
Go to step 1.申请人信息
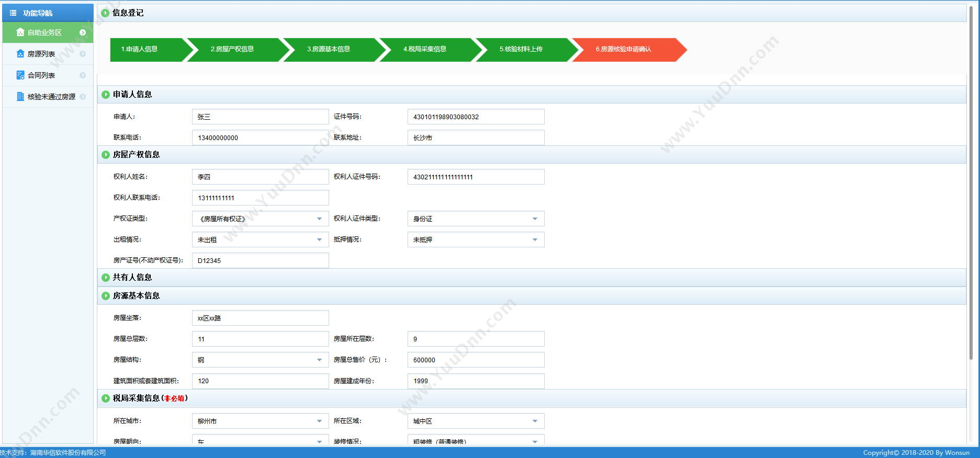(x=148, y=50)
